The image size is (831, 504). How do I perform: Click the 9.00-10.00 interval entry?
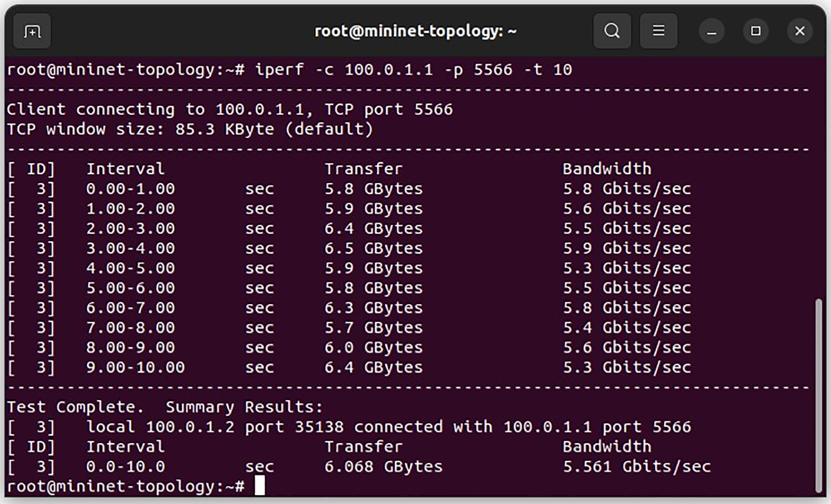point(135,367)
